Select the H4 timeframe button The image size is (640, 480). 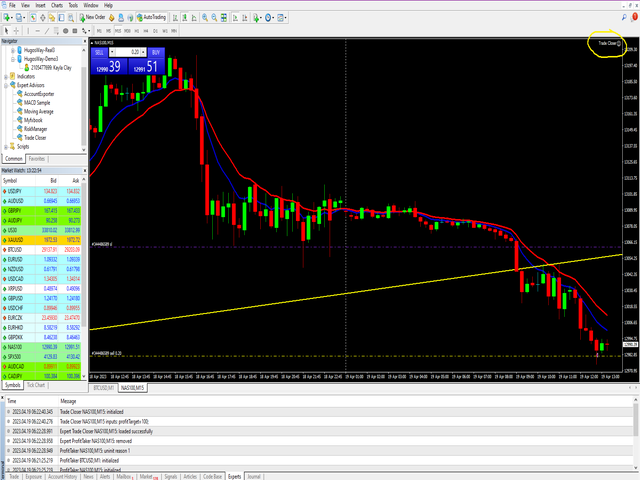pyautogui.click(x=146, y=31)
